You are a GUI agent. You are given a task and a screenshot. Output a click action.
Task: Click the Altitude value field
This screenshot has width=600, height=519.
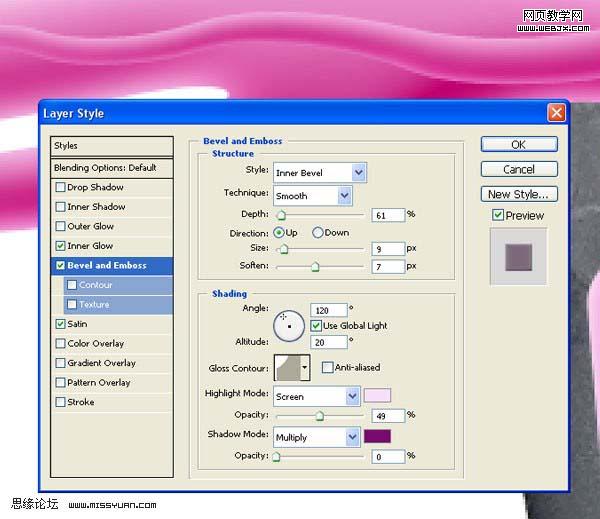click(x=329, y=342)
